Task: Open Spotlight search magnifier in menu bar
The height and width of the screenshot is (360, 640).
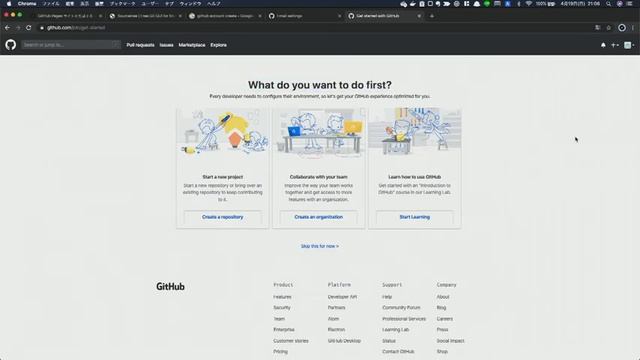Action: 608,4
